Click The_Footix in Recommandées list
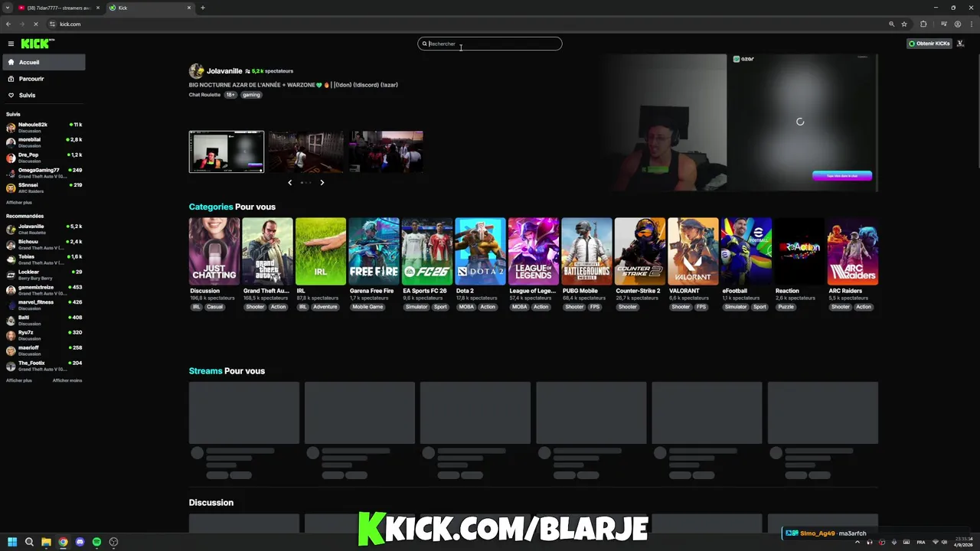980x551 pixels. (44, 366)
